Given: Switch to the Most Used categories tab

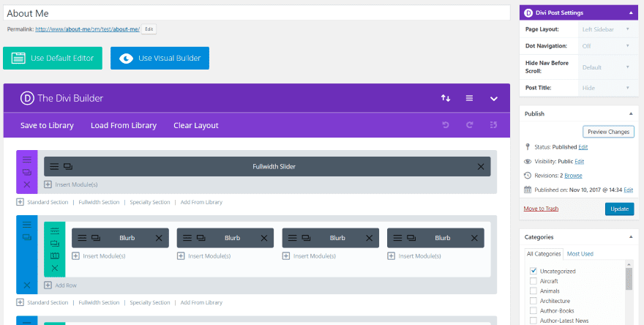Looking at the screenshot, I should point(580,253).
